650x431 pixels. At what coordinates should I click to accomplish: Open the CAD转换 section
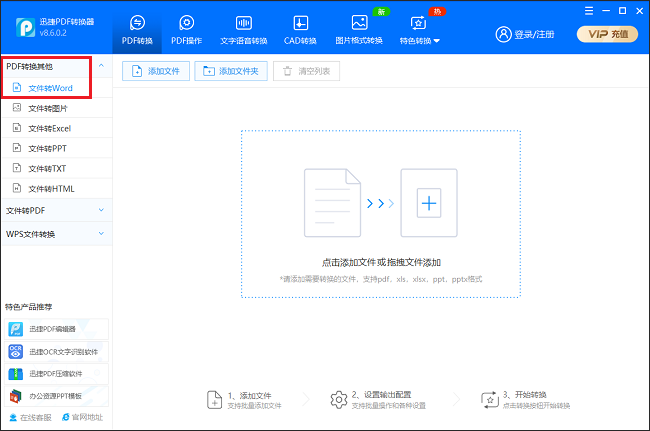(300, 29)
